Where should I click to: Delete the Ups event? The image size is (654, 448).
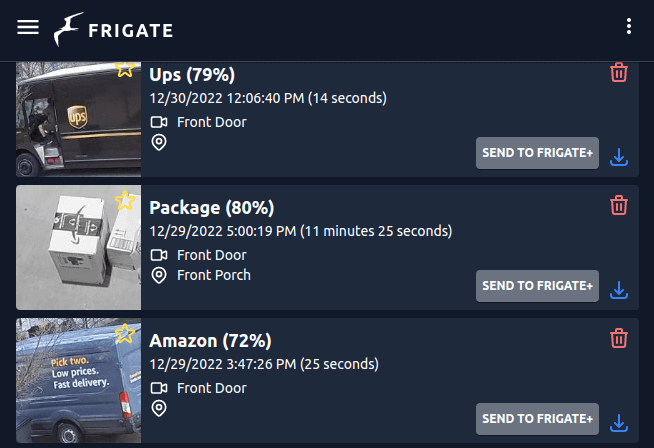click(619, 72)
